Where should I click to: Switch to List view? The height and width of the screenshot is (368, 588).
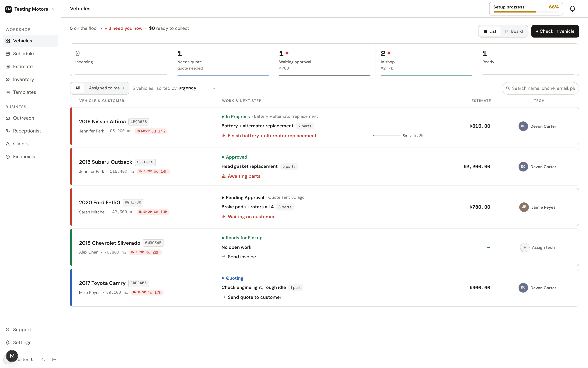coord(490,31)
